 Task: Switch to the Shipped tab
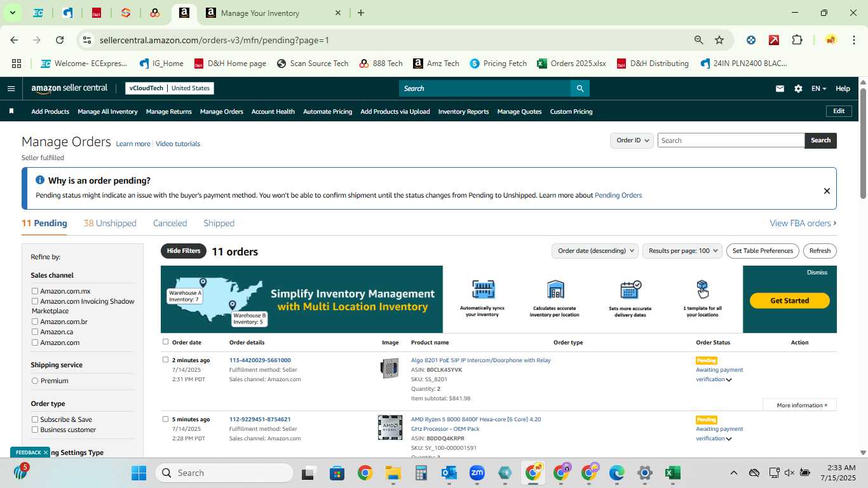(x=219, y=223)
